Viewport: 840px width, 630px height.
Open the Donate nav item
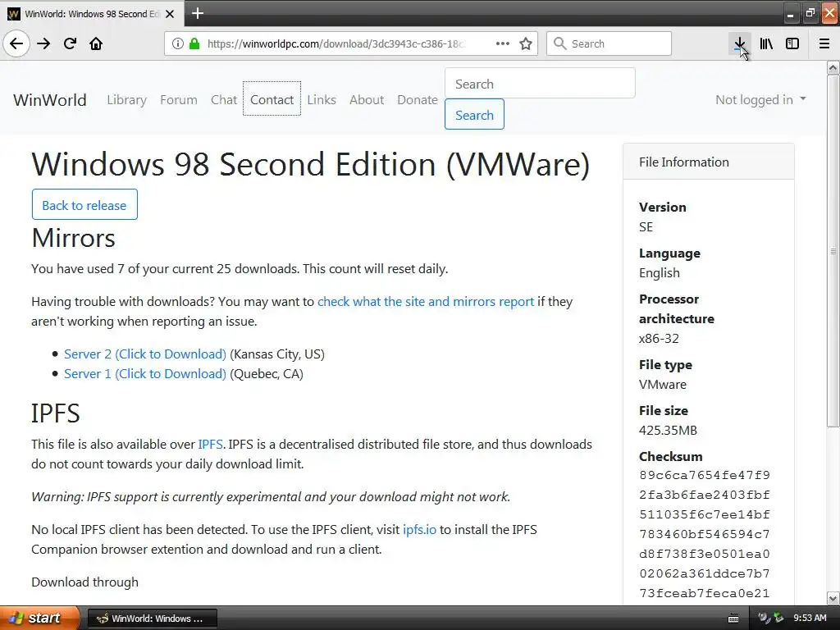click(x=418, y=100)
